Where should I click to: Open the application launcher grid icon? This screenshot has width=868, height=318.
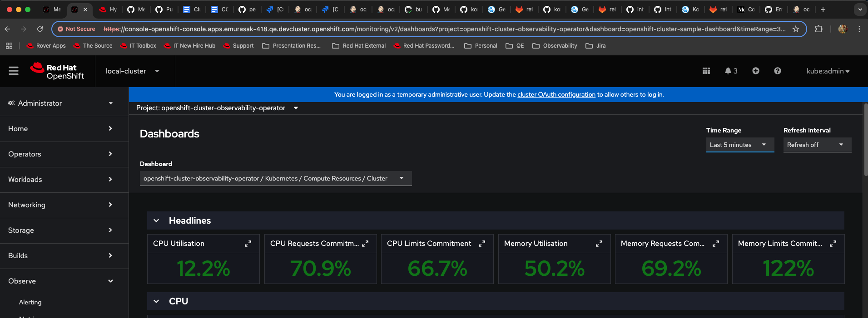706,71
